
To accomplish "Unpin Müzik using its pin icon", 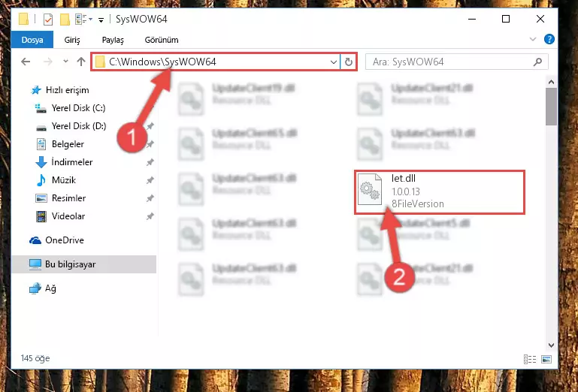I will [150, 180].
